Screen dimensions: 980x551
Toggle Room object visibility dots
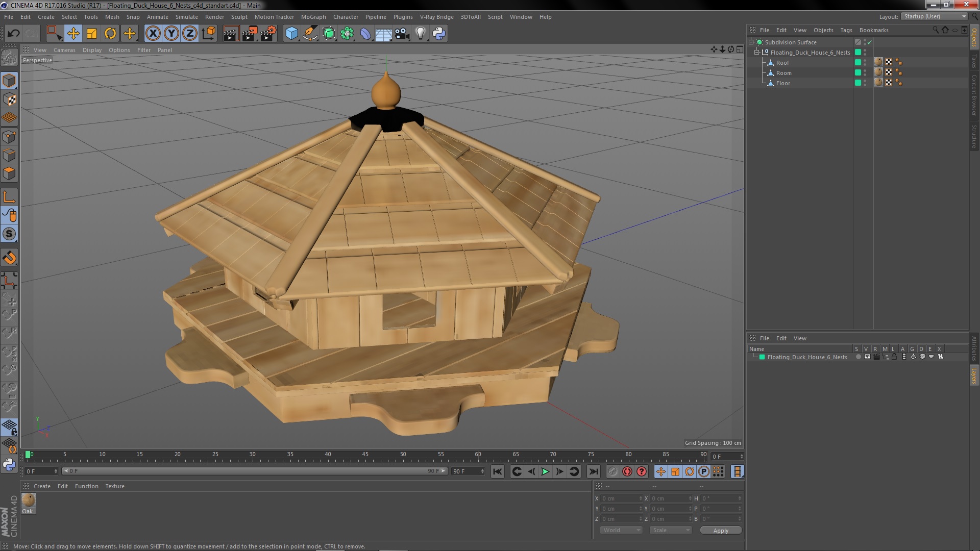pyautogui.click(x=865, y=72)
